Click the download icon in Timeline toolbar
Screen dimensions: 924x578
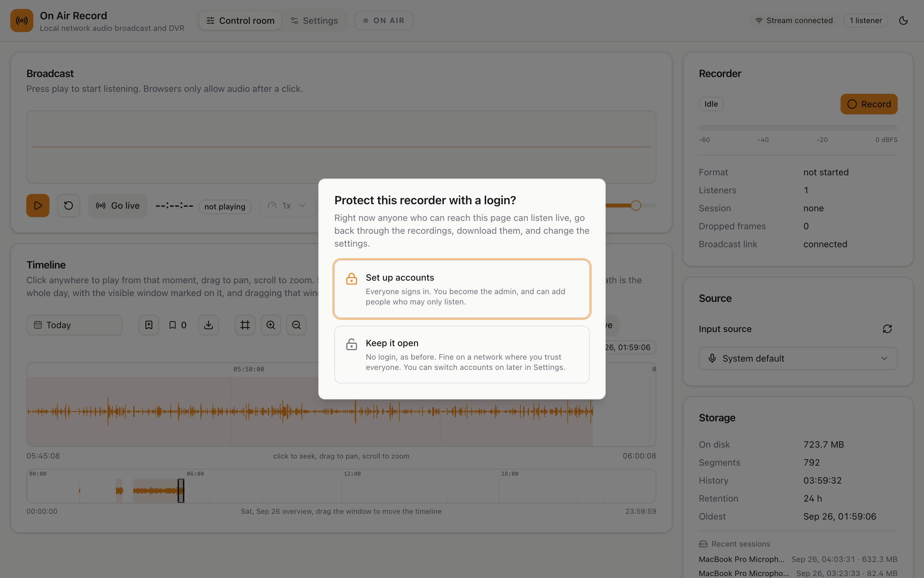tap(209, 325)
